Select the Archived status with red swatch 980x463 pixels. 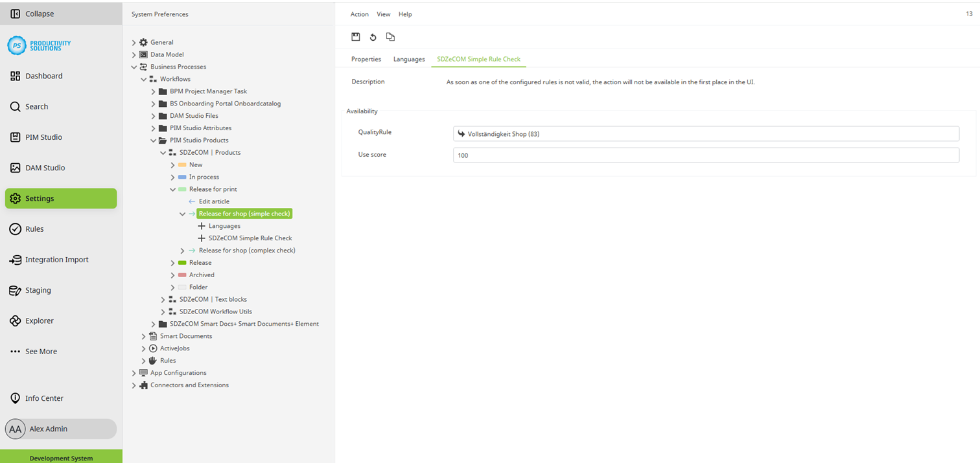click(201, 275)
